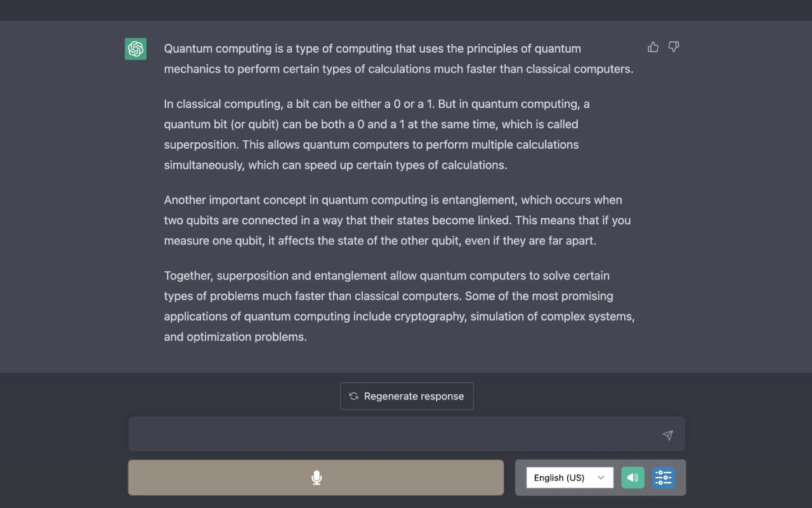
Task: Click the paragraph starting "Quantum computing is"
Action: [x=399, y=58]
